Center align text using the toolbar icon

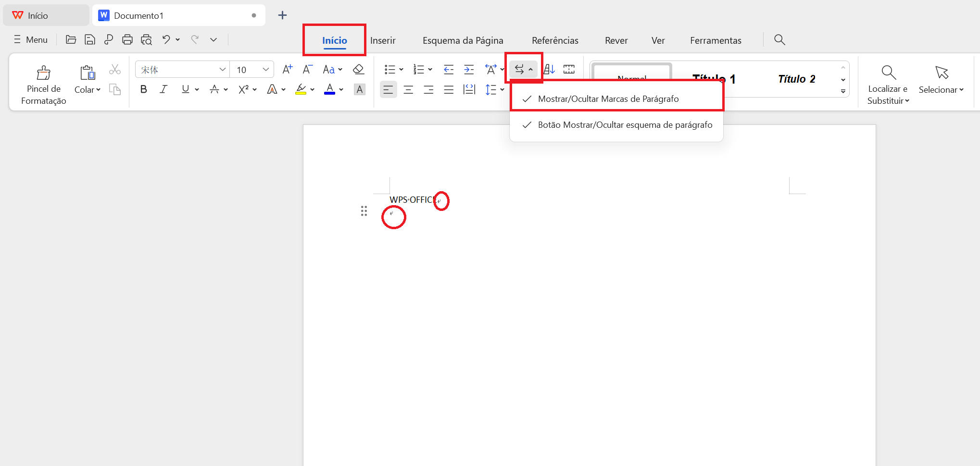[x=408, y=90]
